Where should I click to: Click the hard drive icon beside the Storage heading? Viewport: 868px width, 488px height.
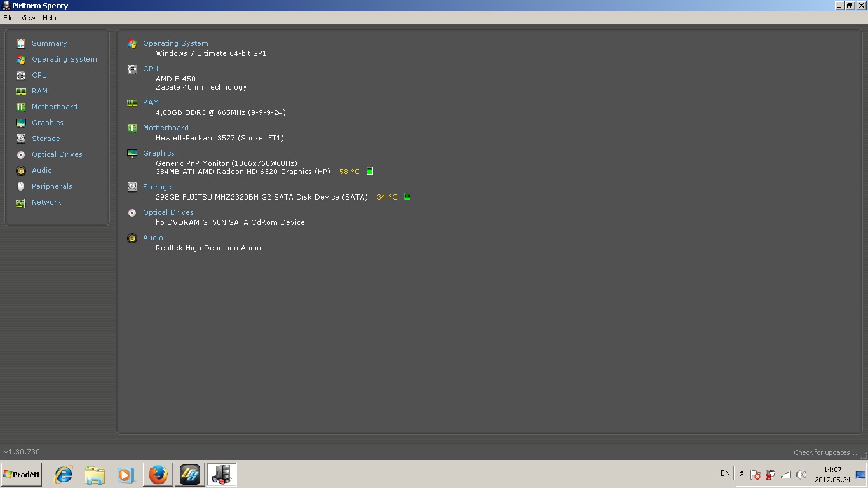tap(132, 187)
